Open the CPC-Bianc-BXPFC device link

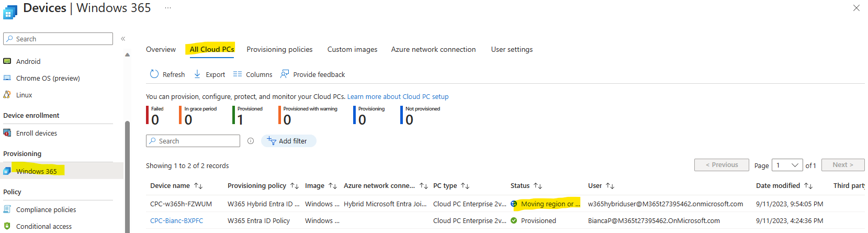coord(176,220)
